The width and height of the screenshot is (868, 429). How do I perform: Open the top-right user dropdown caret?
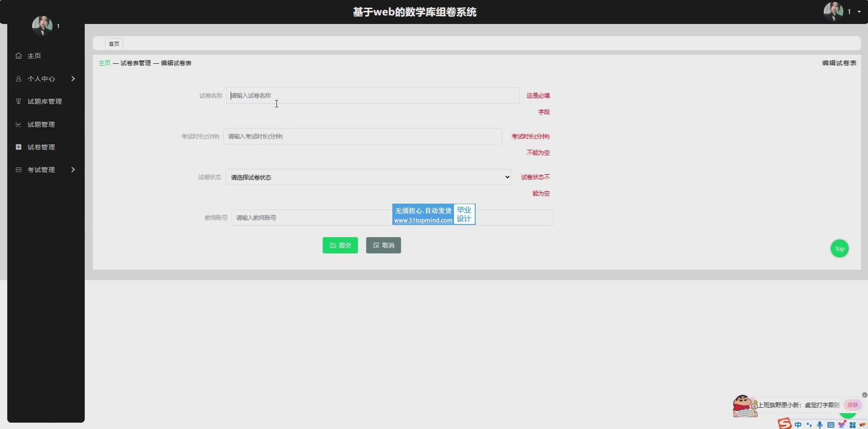coord(859,12)
